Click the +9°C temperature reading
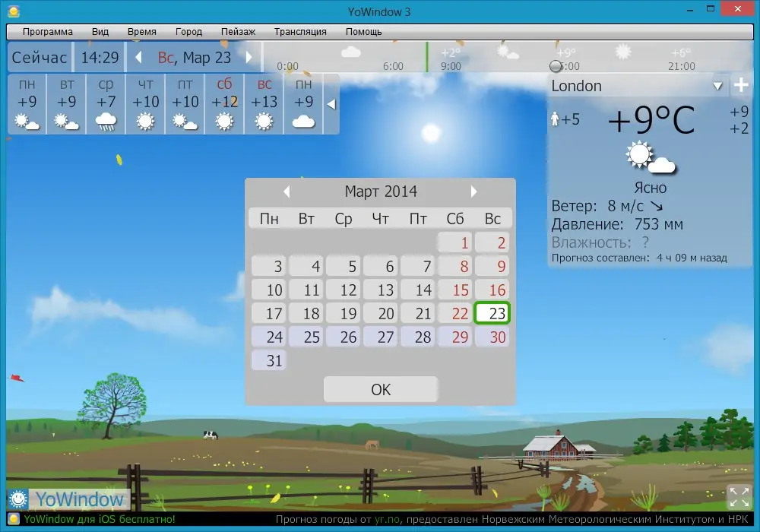760x532 pixels. (651, 119)
